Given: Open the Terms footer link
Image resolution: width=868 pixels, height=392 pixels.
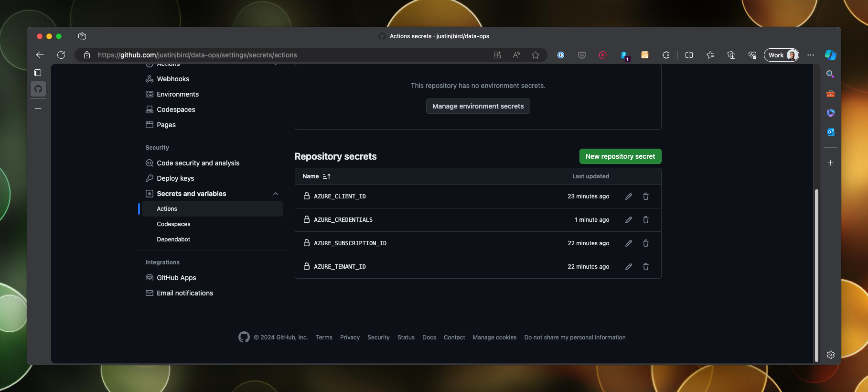Looking at the screenshot, I should point(324,338).
